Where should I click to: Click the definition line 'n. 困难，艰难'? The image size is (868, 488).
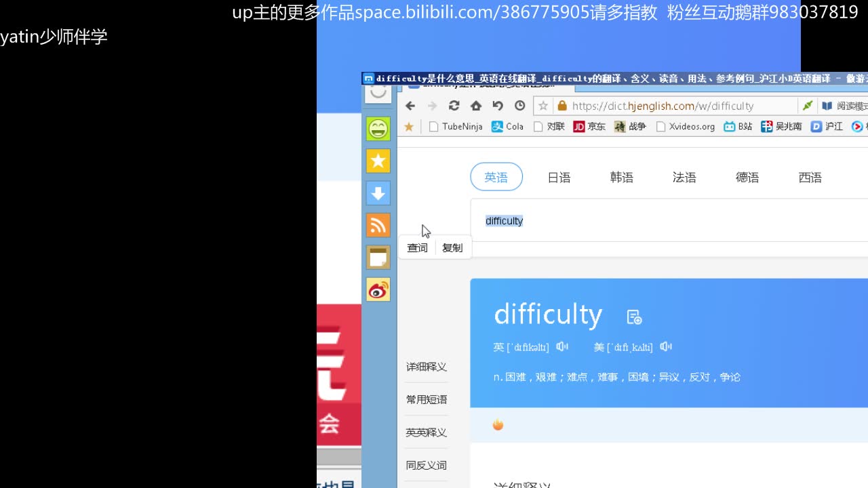pyautogui.click(x=617, y=377)
